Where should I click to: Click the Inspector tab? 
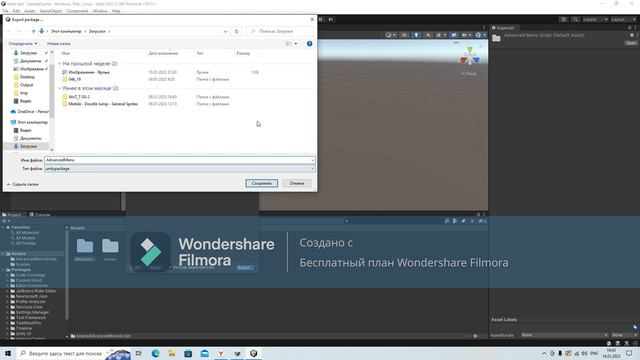point(503,28)
